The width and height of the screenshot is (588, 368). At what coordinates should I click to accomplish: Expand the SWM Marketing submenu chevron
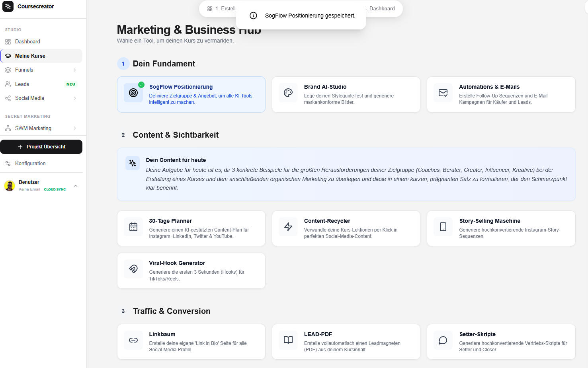coord(75,128)
